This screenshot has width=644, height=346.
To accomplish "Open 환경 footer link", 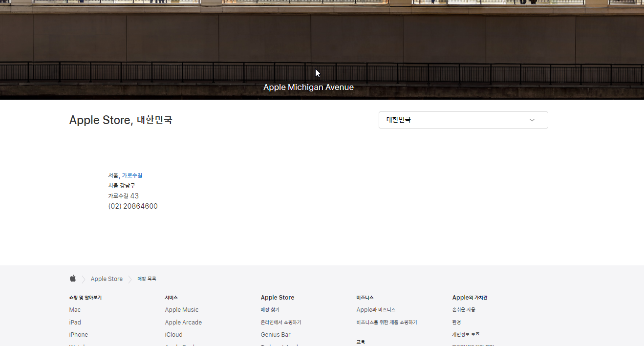I will coord(456,323).
